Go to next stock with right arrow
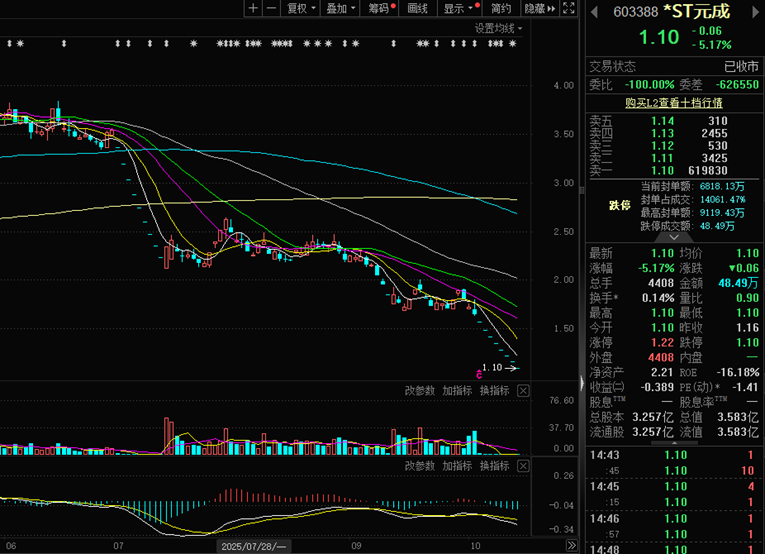This screenshot has height=554, width=765. tap(755, 12)
